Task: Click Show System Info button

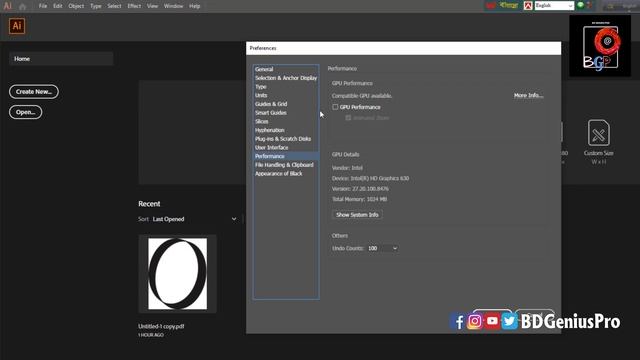Action: point(357,215)
